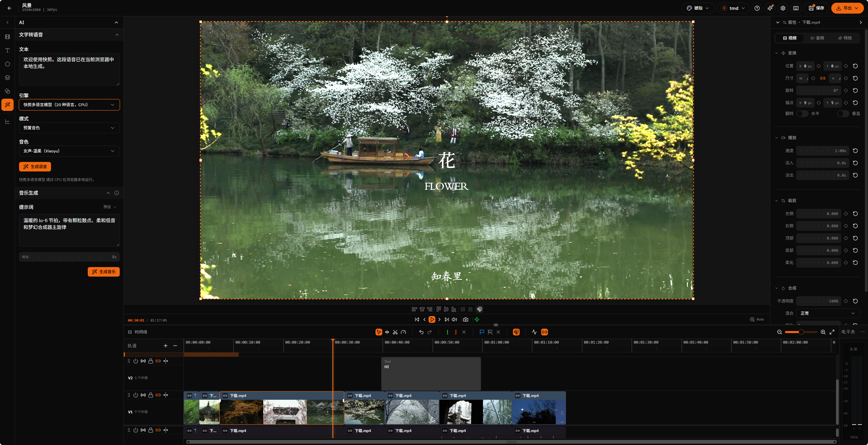Toggle link on the V2 track header

(158, 361)
